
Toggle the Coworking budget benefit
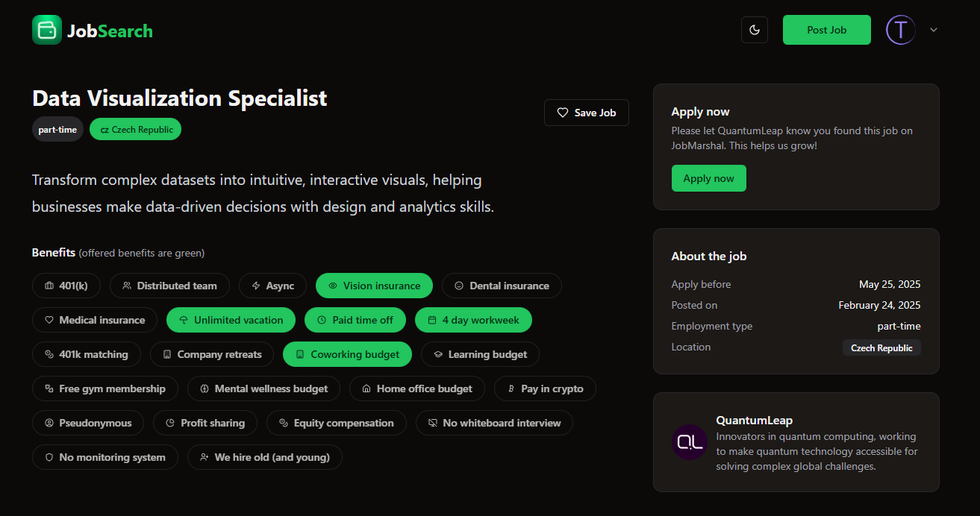347,354
